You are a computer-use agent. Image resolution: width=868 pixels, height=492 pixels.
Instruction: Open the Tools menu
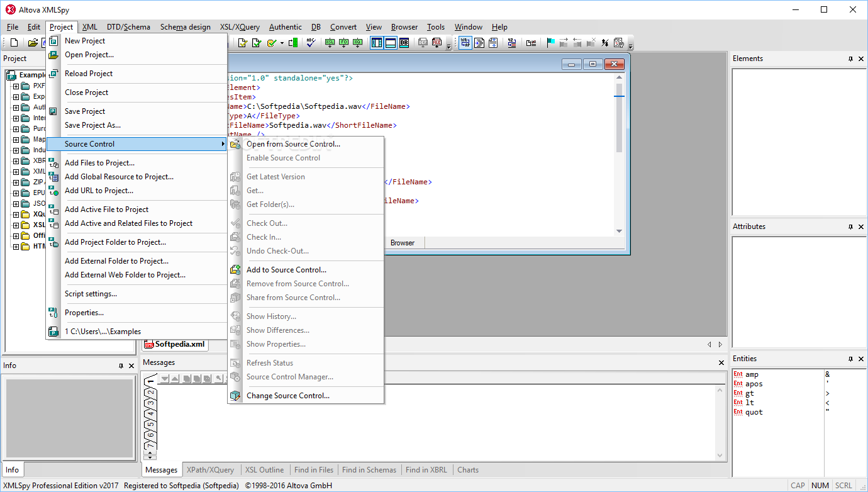[436, 27]
